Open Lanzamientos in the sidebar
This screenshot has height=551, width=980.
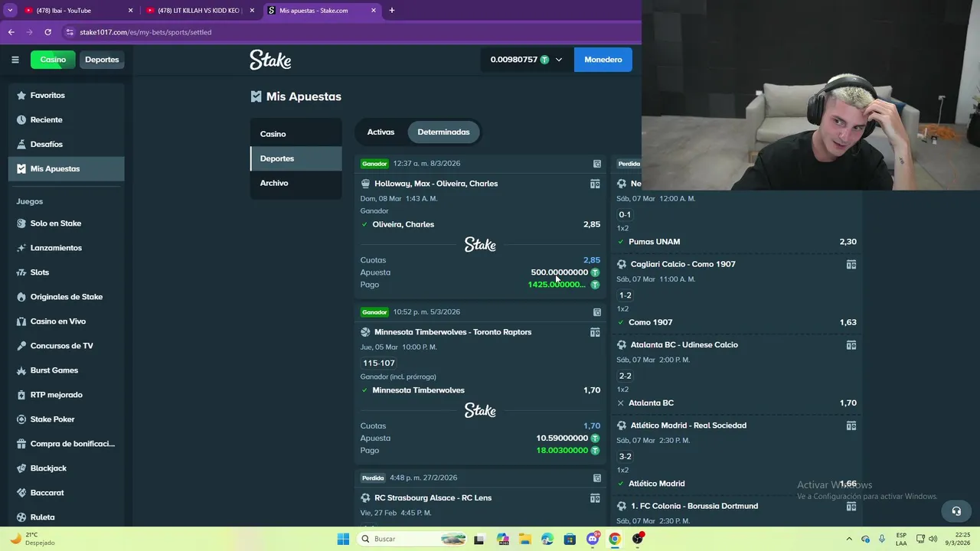(x=66, y=248)
